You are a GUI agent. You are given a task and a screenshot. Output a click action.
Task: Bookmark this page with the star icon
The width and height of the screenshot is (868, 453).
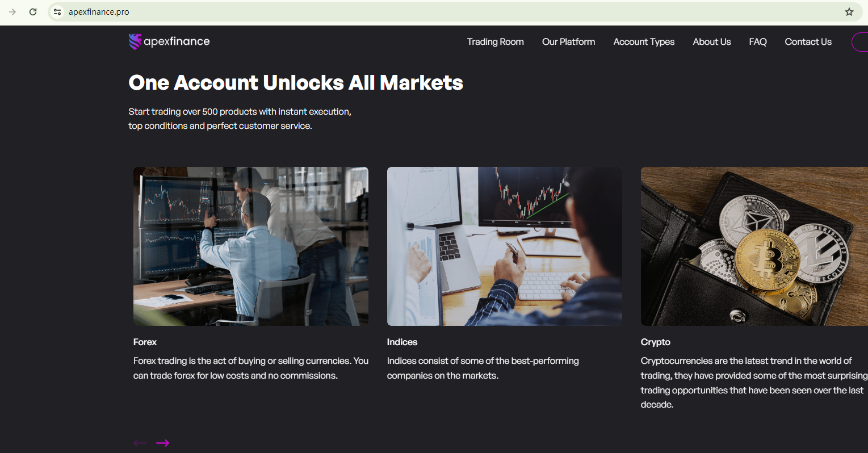[x=849, y=12]
